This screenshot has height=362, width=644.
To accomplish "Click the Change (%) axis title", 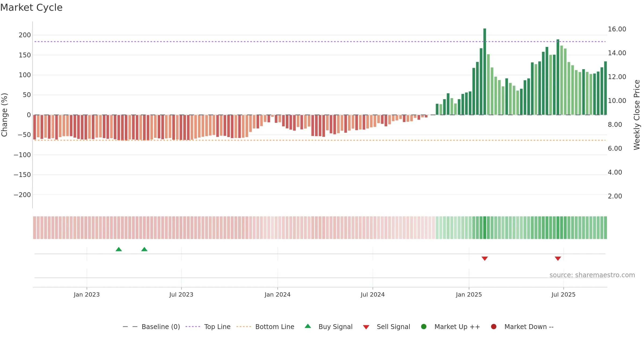I will [4, 115].
